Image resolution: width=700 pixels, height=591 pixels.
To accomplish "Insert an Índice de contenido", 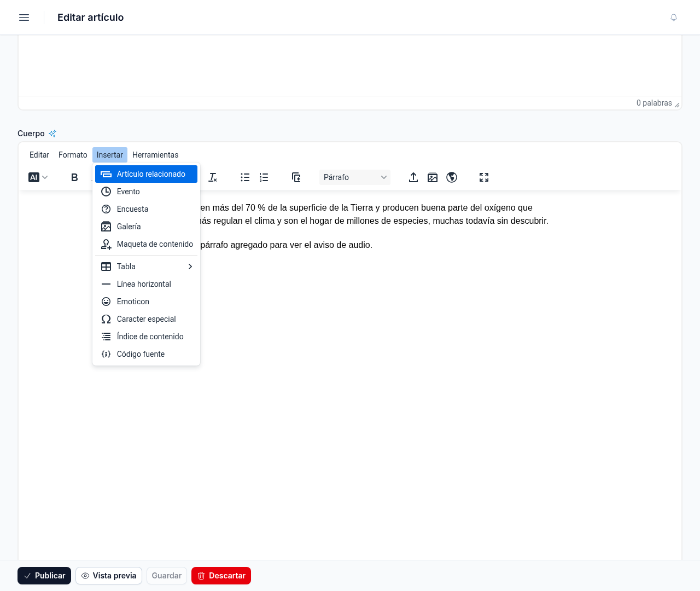I will [x=146, y=337].
